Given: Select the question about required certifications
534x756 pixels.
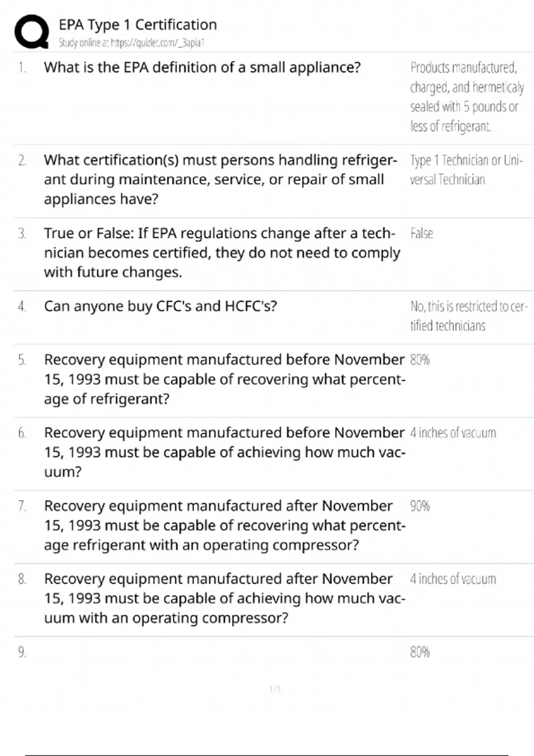Looking at the screenshot, I should pos(220,179).
